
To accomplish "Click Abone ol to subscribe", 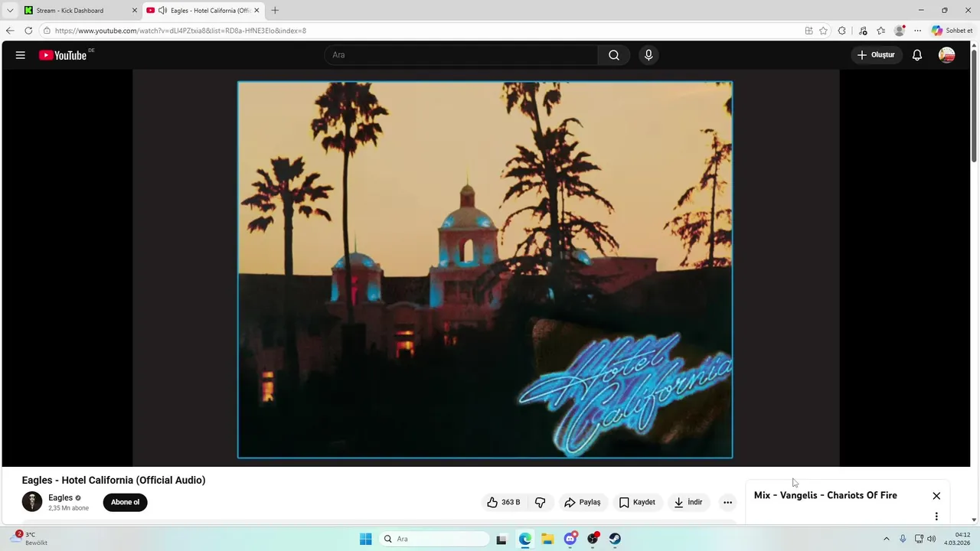I will pyautogui.click(x=125, y=502).
